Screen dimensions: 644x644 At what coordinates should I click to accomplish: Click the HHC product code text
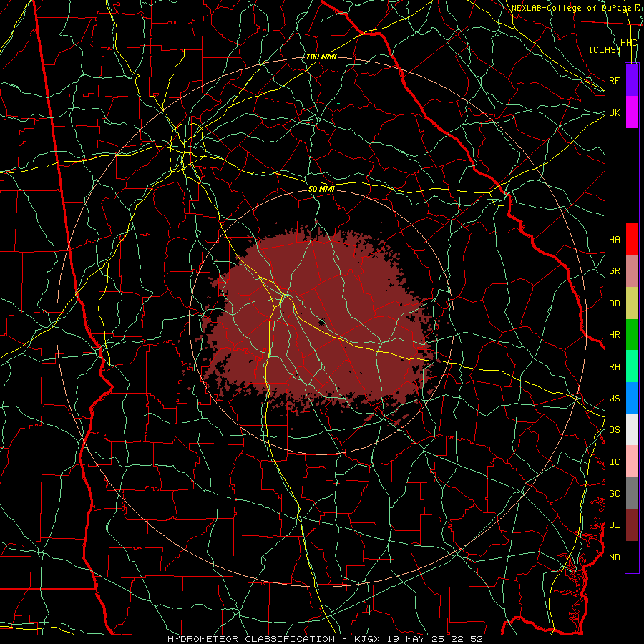point(628,43)
